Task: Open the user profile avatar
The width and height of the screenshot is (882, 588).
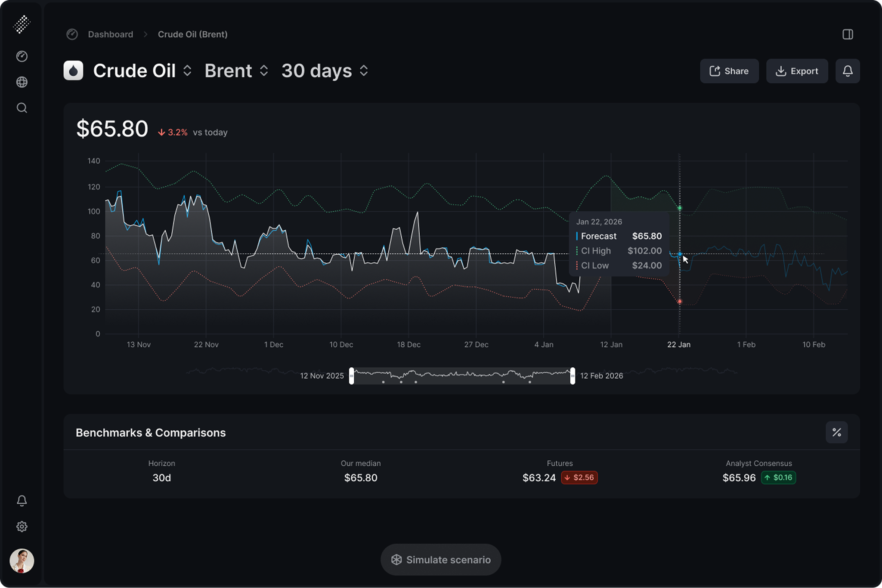Action: tap(22, 560)
